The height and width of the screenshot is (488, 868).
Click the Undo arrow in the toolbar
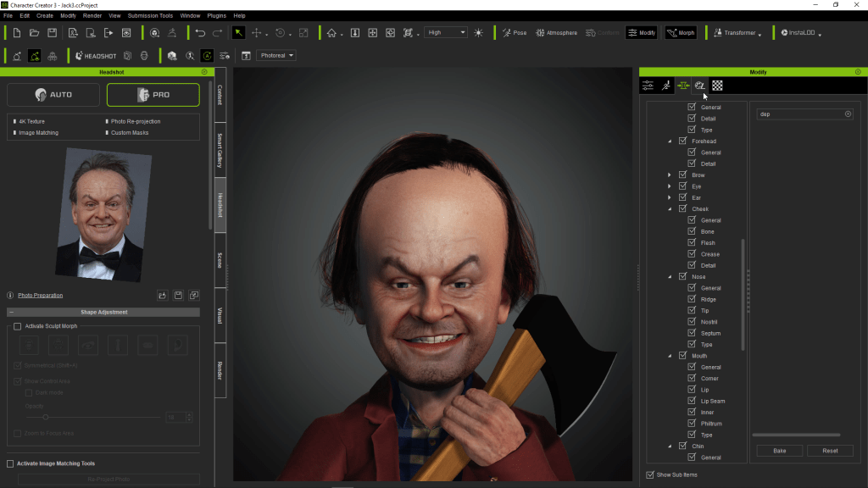200,33
